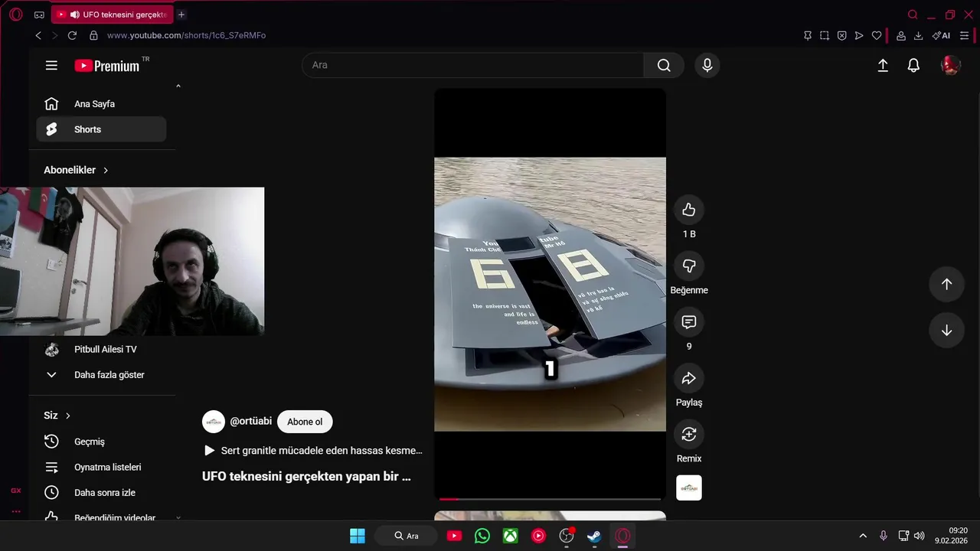The image size is (980, 551).
Task: Go back to the previous page
Action: click(38, 35)
